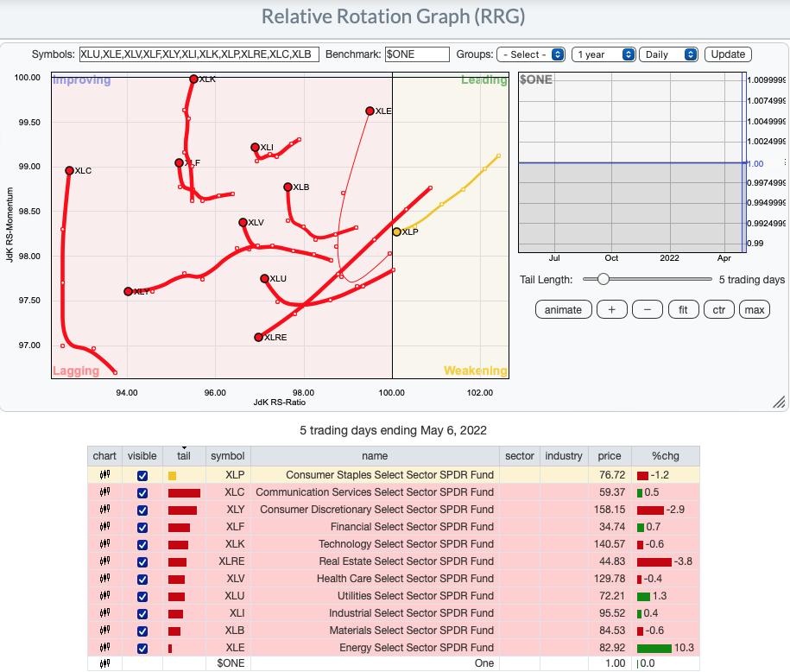Image resolution: width=790 pixels, height=672 pixels.
Task: Uncheck visibility for XLY
Action: pos(142,510)
